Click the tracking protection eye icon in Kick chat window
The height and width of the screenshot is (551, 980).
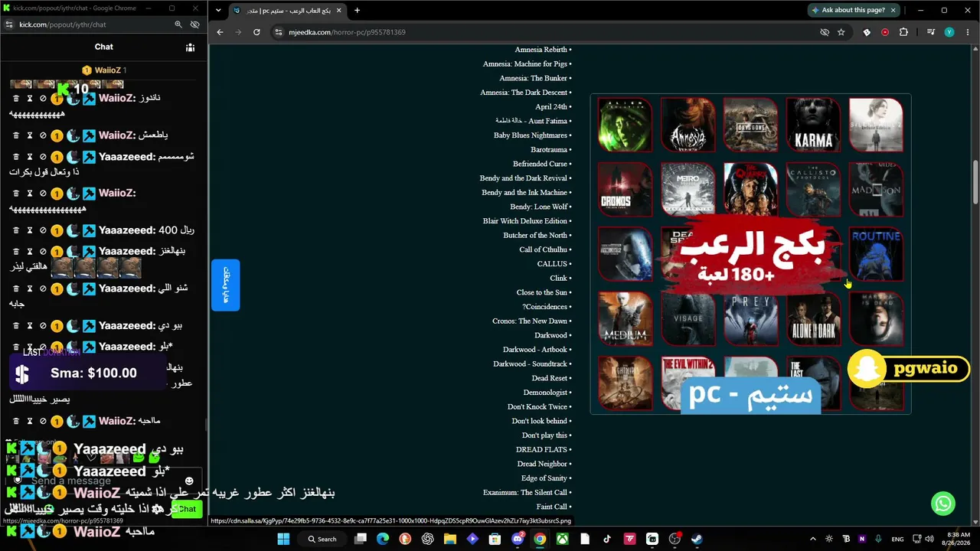point(194,24)
